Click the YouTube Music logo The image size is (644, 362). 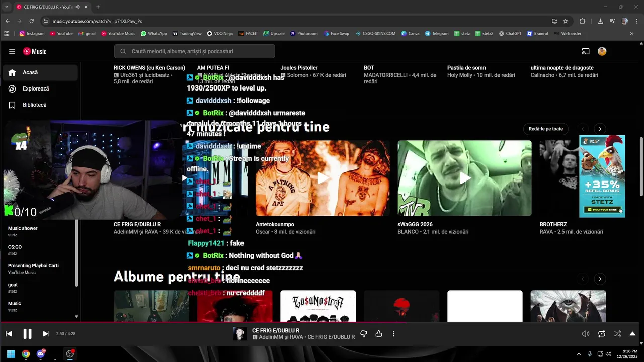[35, 51]
